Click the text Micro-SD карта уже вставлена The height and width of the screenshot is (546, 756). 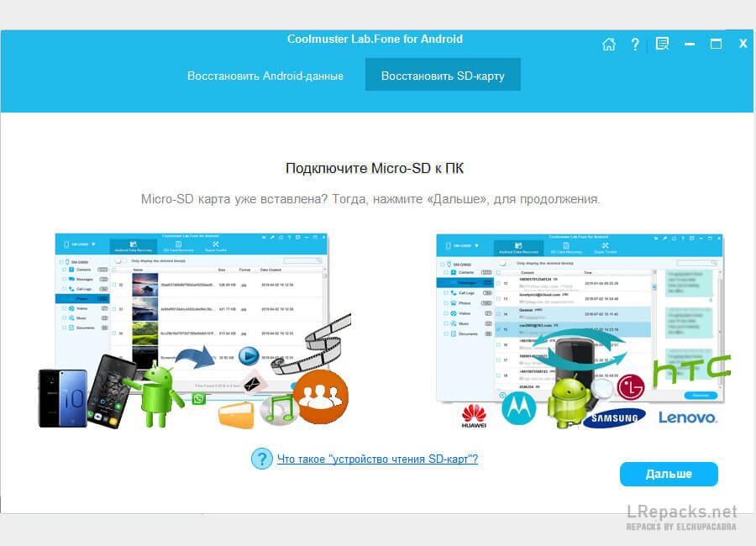click(234, 199)
